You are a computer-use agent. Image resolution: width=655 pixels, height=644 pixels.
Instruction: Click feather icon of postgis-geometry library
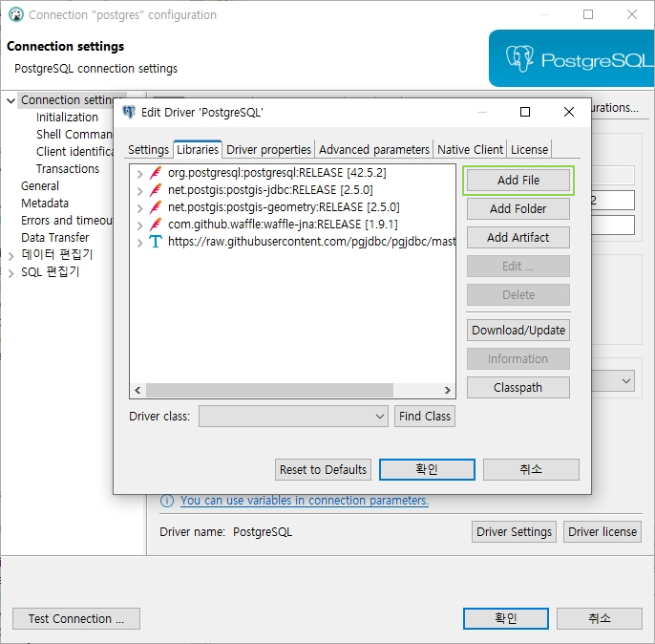156,207
